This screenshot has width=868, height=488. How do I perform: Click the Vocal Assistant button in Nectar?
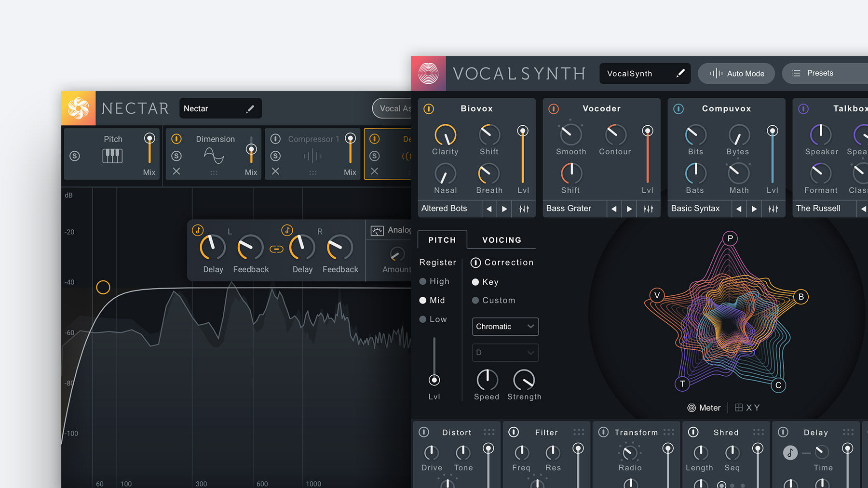pyautogui.click(x=392, y=108)
